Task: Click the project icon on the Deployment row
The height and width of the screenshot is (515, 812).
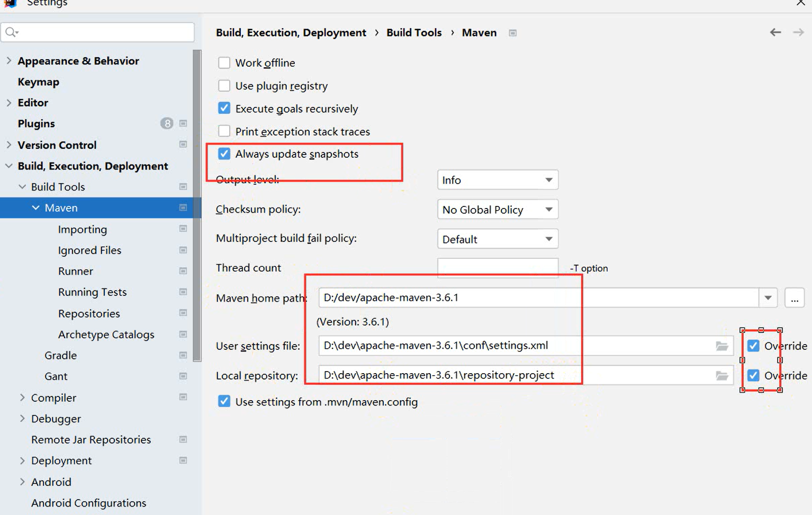Action: pyautogui.click(x=183, y=460)
